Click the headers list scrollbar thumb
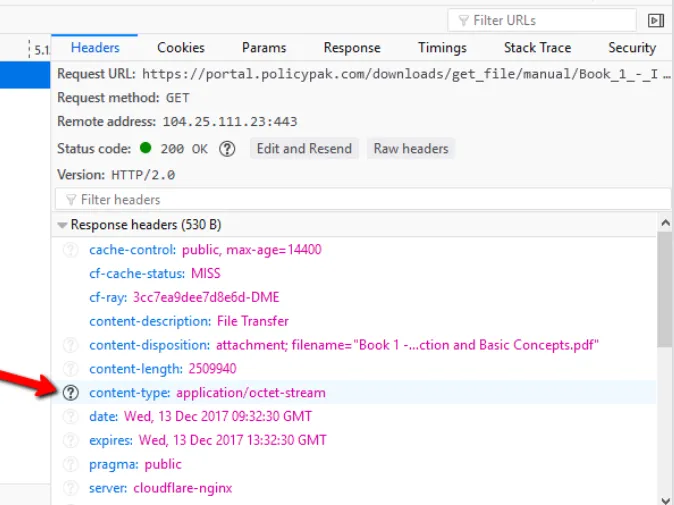Screen dimensions: 674x505 coord(665,289)
